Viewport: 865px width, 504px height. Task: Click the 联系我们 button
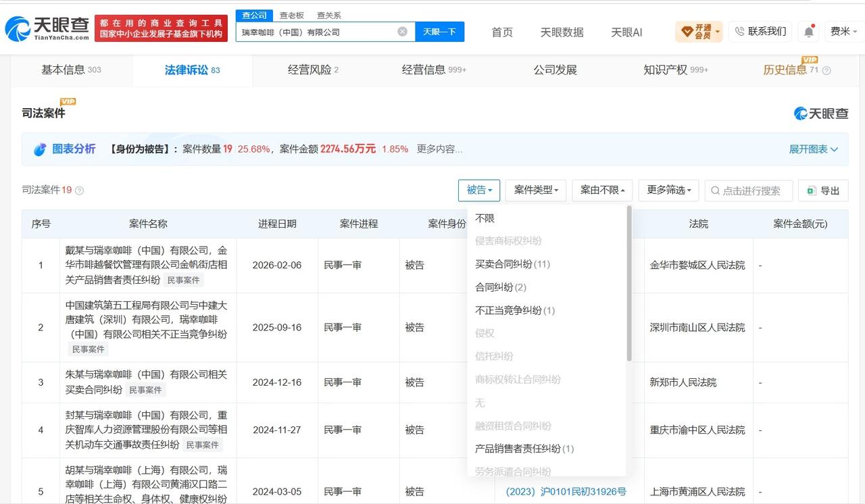click(760, 31)
